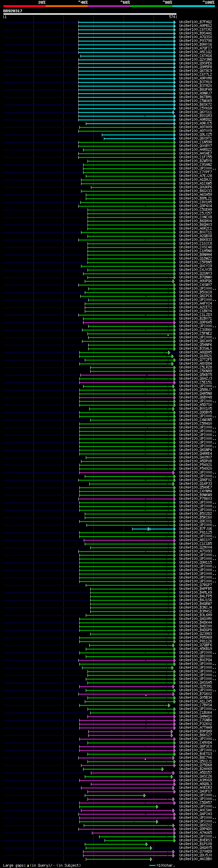The image size is (218, 868).
Task: Select the UniRef100_Q7T2F5 label
Action: 196,360
